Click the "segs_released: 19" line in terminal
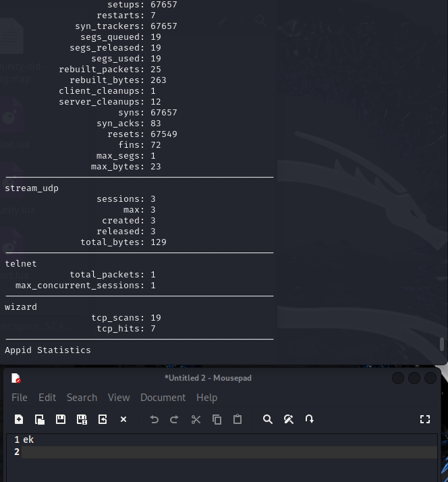This screenshot has height=482, width=448. click(x=115, y=48)
